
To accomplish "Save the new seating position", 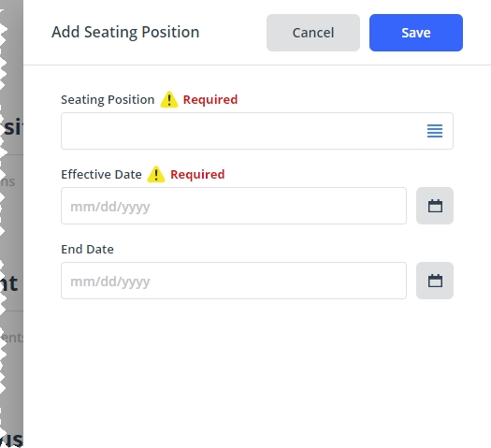I will tap(416, 33).
